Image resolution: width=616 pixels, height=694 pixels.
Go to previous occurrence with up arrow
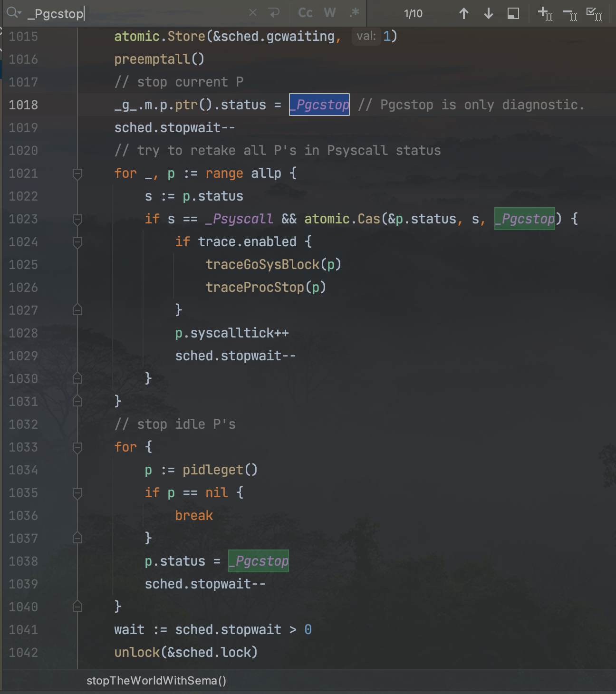(464, 13)
